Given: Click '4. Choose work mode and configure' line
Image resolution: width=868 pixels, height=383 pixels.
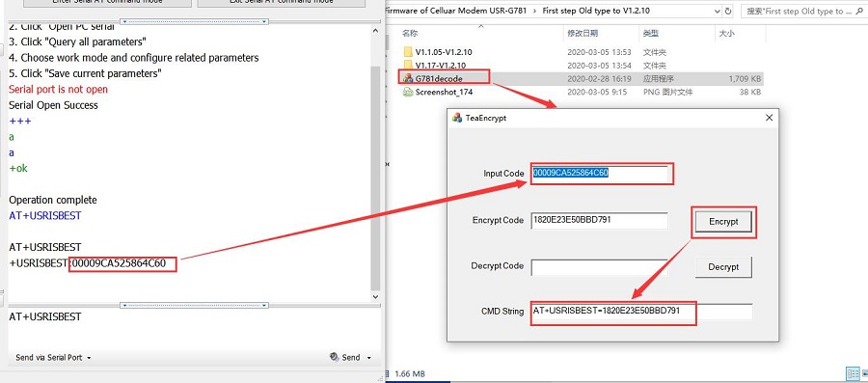Looking at the screenshot, I should 133,58.
